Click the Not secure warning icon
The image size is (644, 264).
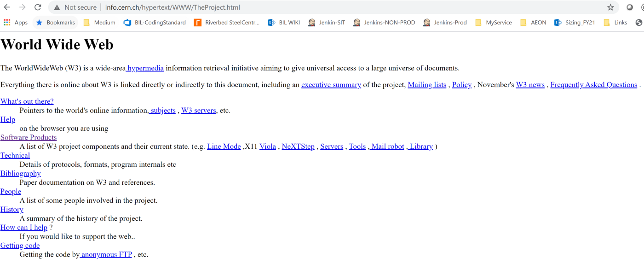(x=57, y=7)
